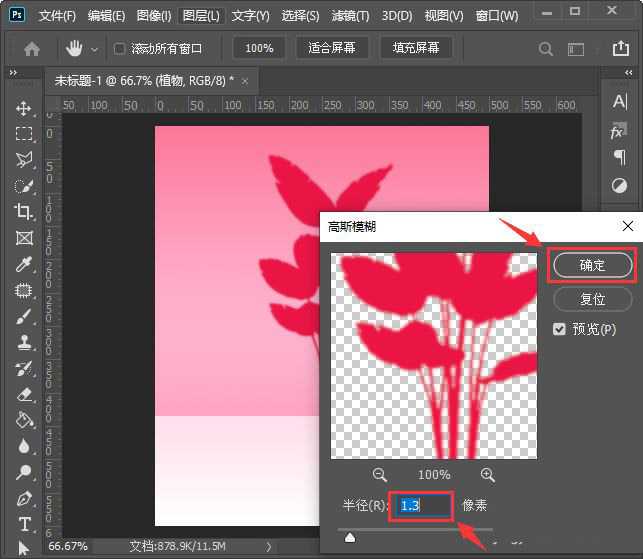
Task: Click the Photoshop Ps logo icon
Action: [17, 15]
